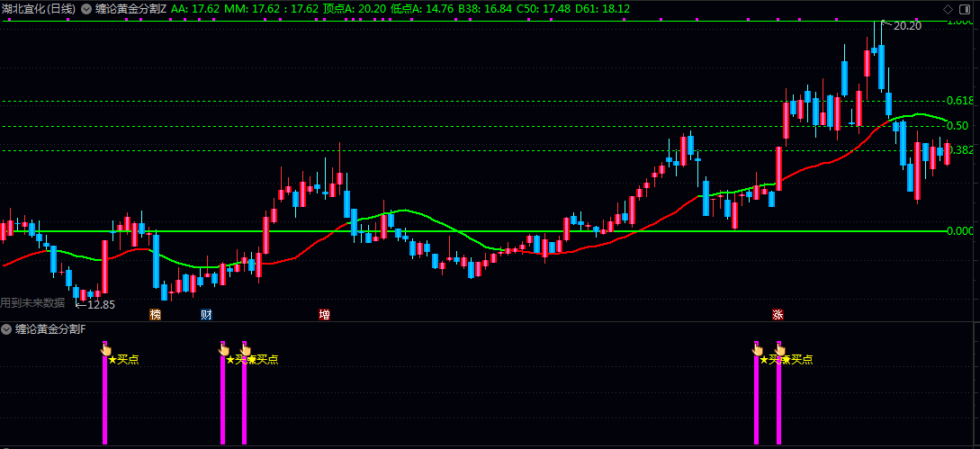This screenshot has width=980, height=449.
Task: Open the 增 event marker
Action: point(324,314)
